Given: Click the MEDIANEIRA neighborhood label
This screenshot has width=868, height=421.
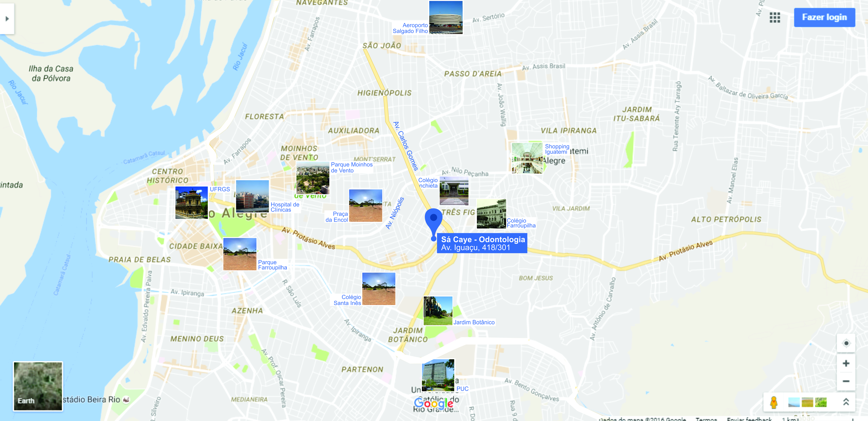Looking at the screenshot, I should [x=249, y=399].
